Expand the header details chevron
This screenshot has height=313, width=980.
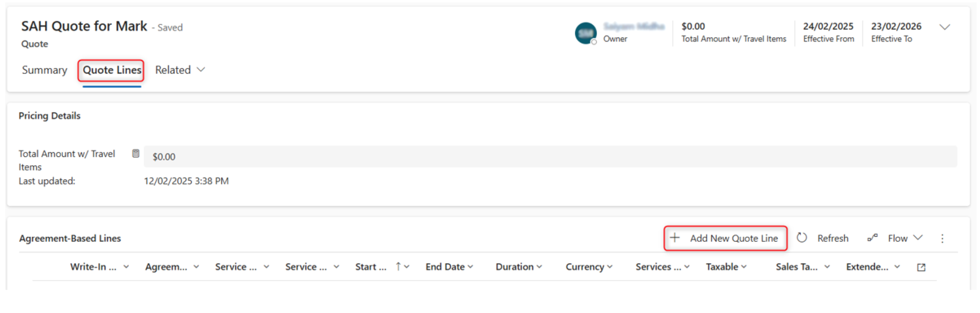tap(944, 27)
